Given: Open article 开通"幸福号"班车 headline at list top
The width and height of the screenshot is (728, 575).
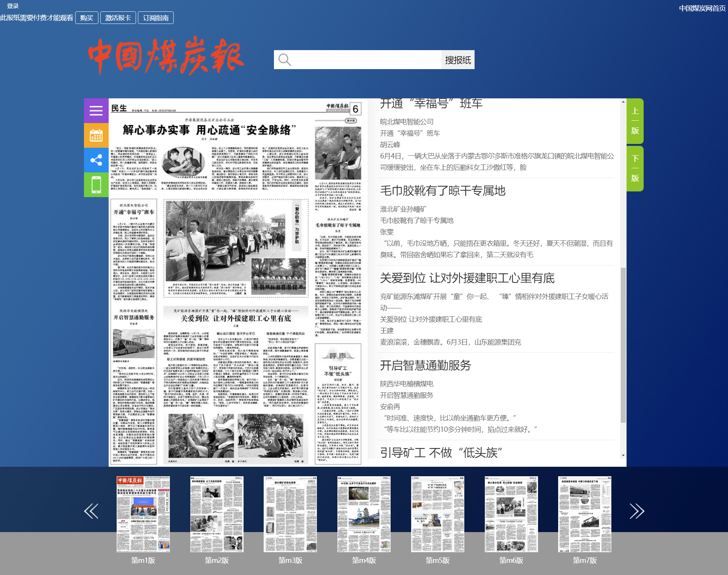Looking at the screenshot, I should 431,104.
